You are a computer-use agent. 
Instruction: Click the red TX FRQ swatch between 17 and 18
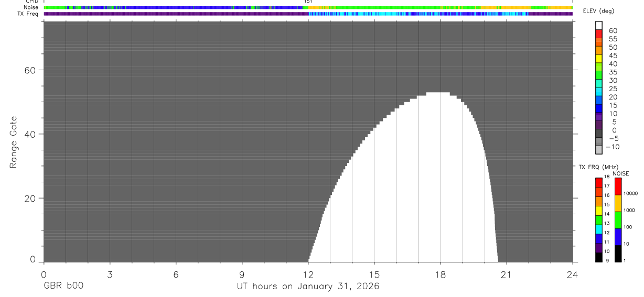coord(599,183)
